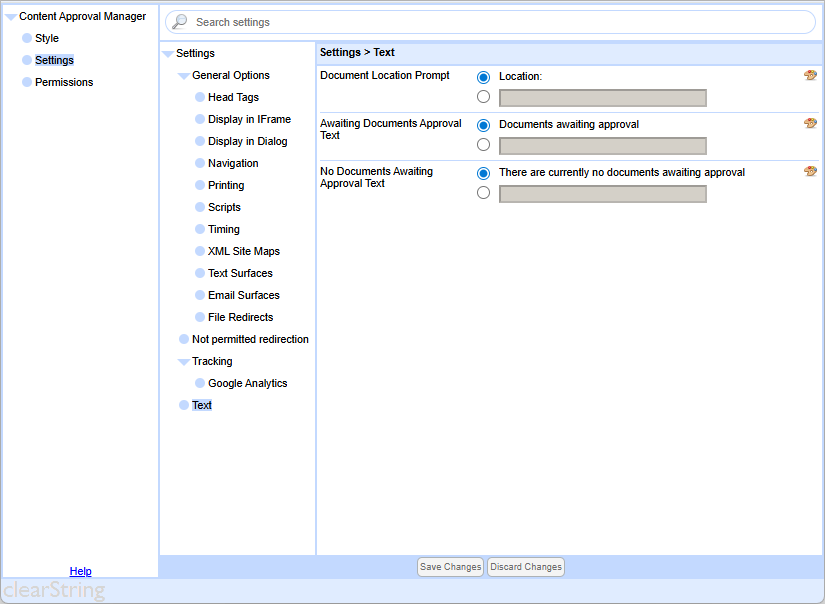
Task: Click the bullet icon beside Permissions
Action: 27,83
